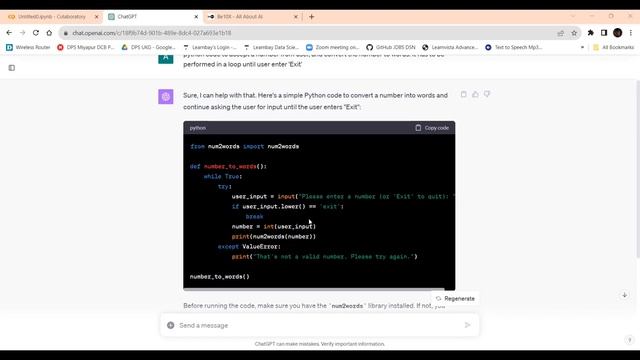Close the Colaboratory tab
This screenshot has height=360, width=640.
point(97,17)
